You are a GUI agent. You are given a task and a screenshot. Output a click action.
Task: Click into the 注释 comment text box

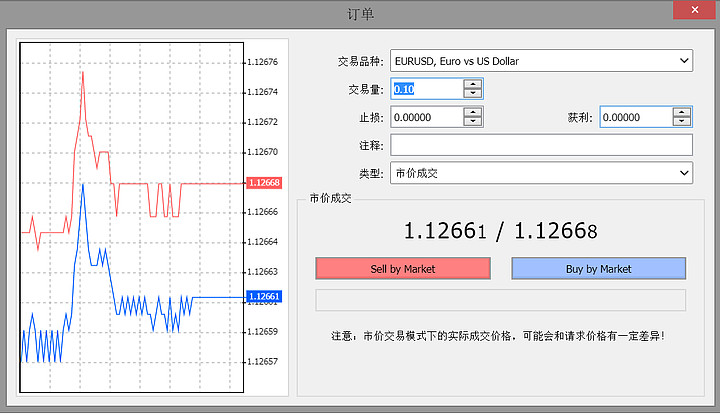click(541, 145)
